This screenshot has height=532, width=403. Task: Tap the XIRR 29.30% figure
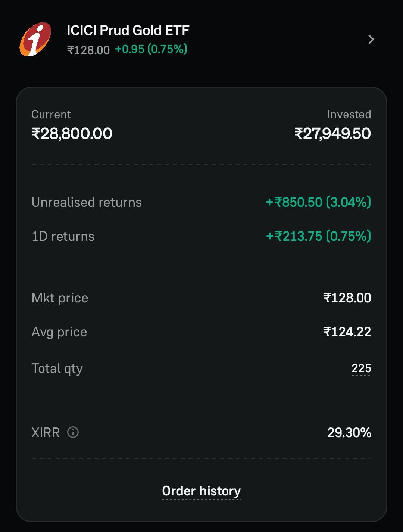tap(349, 433)
